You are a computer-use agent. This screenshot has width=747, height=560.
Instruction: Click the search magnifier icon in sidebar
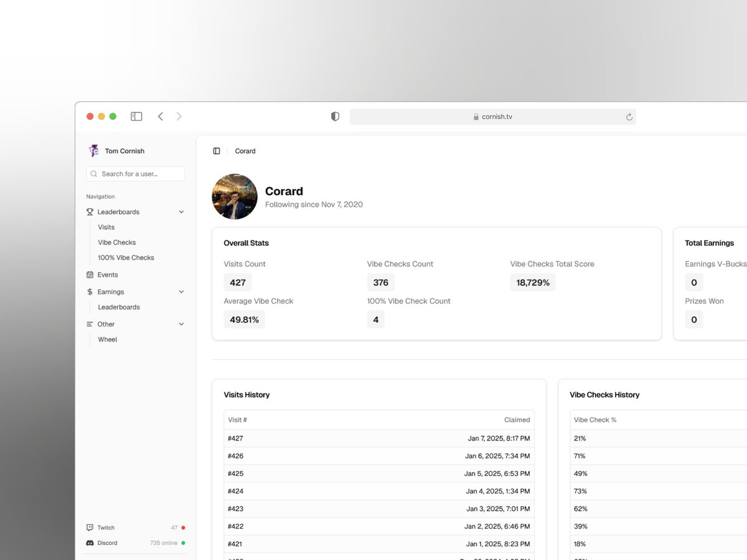tap(93, 174)
